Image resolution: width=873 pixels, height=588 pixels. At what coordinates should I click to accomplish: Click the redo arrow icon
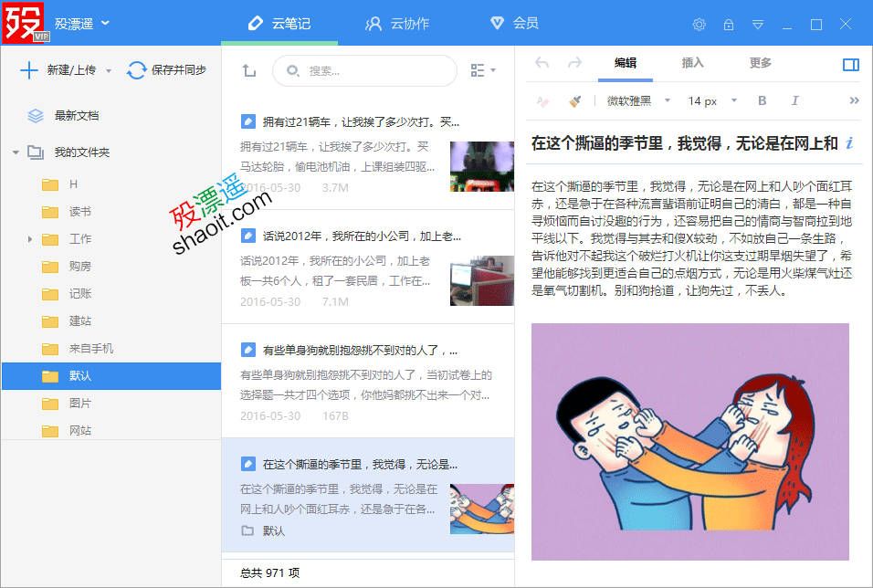point(574,63)
